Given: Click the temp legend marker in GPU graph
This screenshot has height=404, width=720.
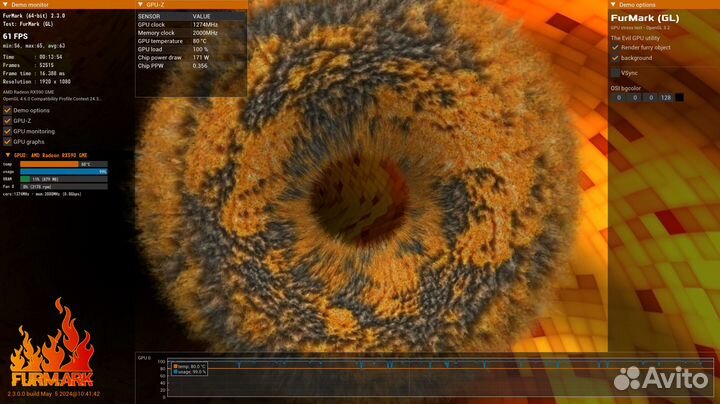Looking at the screenshot, I should tap(175, 366).
